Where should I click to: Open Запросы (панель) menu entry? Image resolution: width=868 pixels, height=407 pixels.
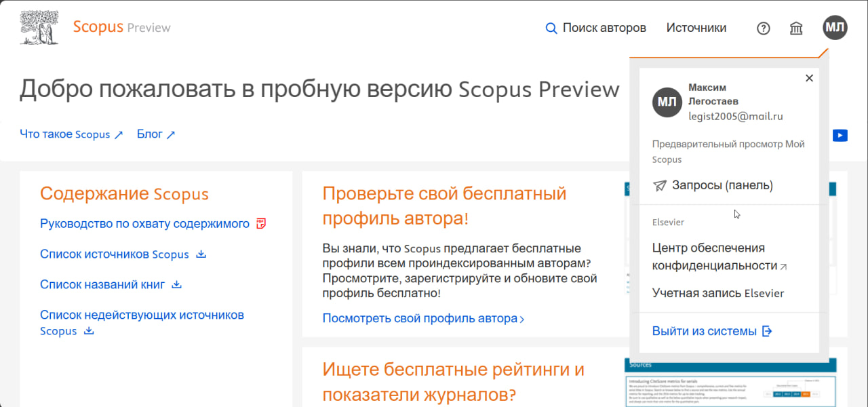click(722, 185)
